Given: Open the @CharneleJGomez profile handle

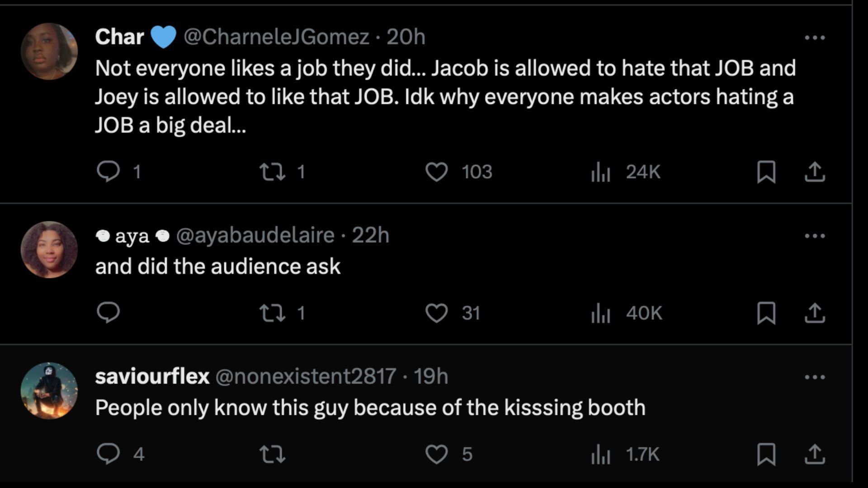Looking at the screenshot, I should (x=276, y=37).
